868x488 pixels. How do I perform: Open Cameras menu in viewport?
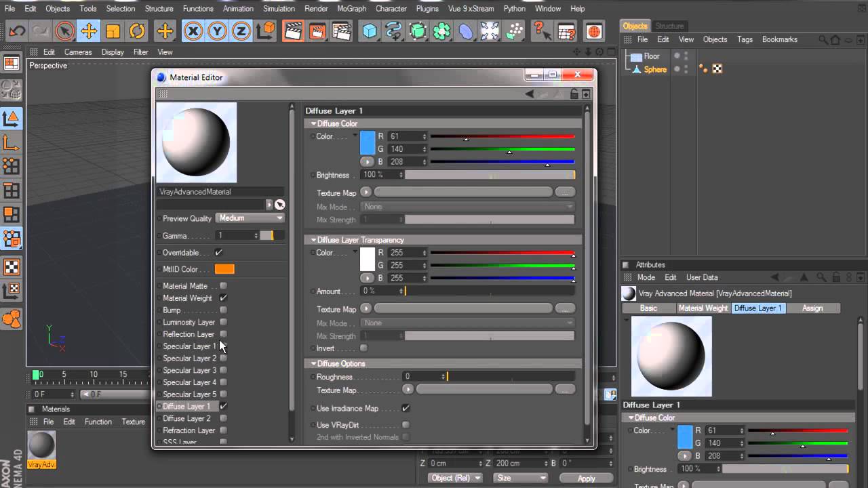click(78, 52)
